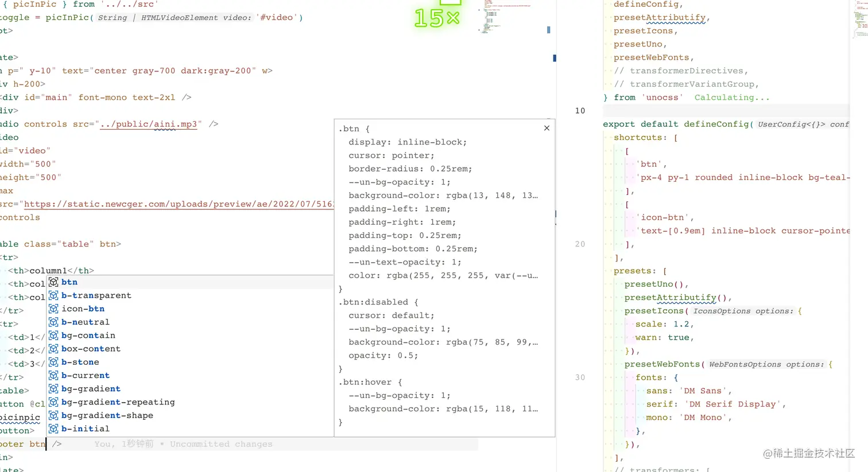The image size is (868, 472).
Task: Choose 'b-transparent' from the suggestion list
Action: [190, 295]
